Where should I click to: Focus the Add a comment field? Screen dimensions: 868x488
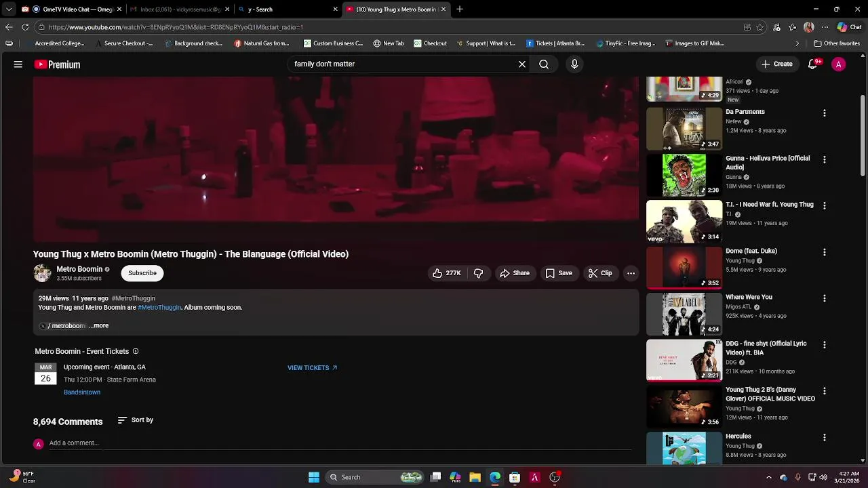coord(340,443)
